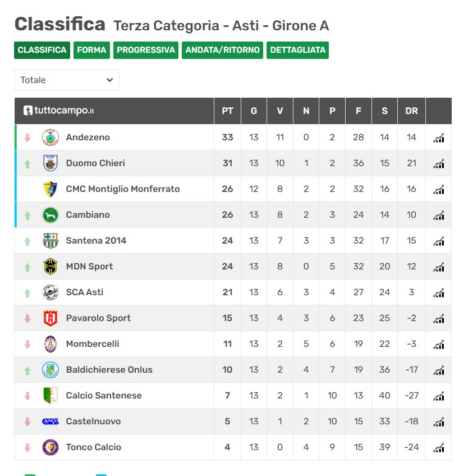459x476 pixels.
Task: Open the Baldichierese Onlus team link
Action: [x=109, y=370]
